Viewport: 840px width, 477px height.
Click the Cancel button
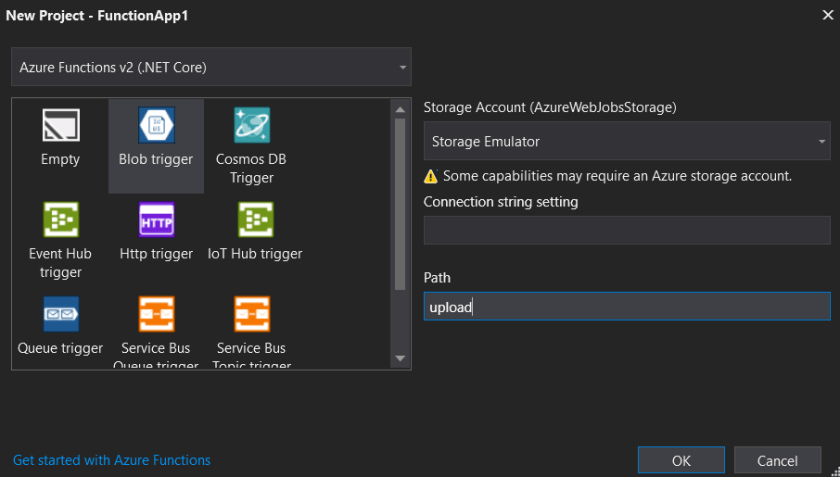pos(777,461)
